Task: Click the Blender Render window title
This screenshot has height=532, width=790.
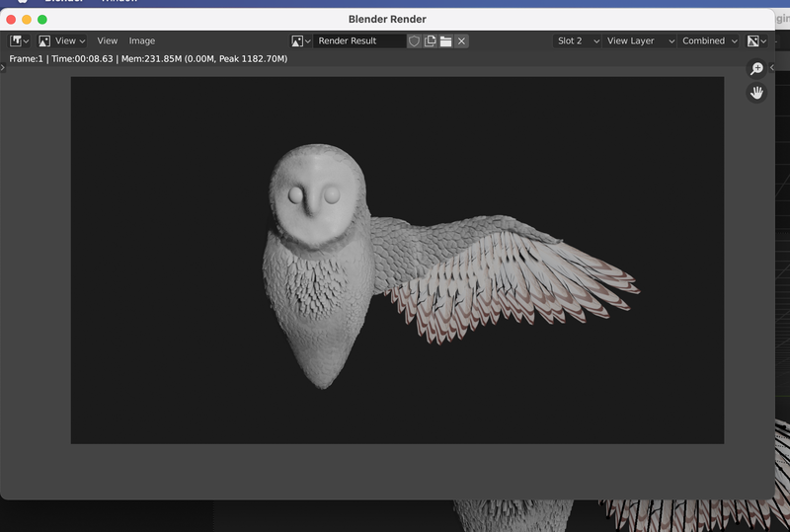Action: click(387, 19)
